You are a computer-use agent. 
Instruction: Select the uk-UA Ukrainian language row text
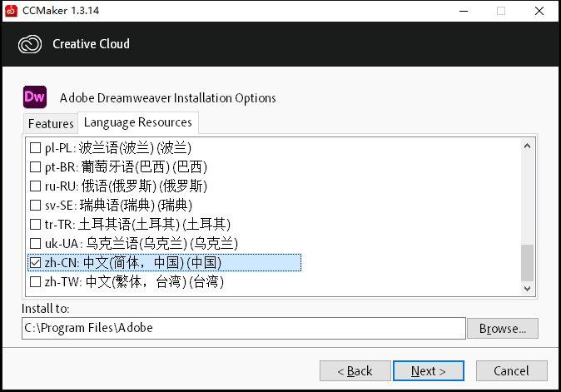click(141, 244)
